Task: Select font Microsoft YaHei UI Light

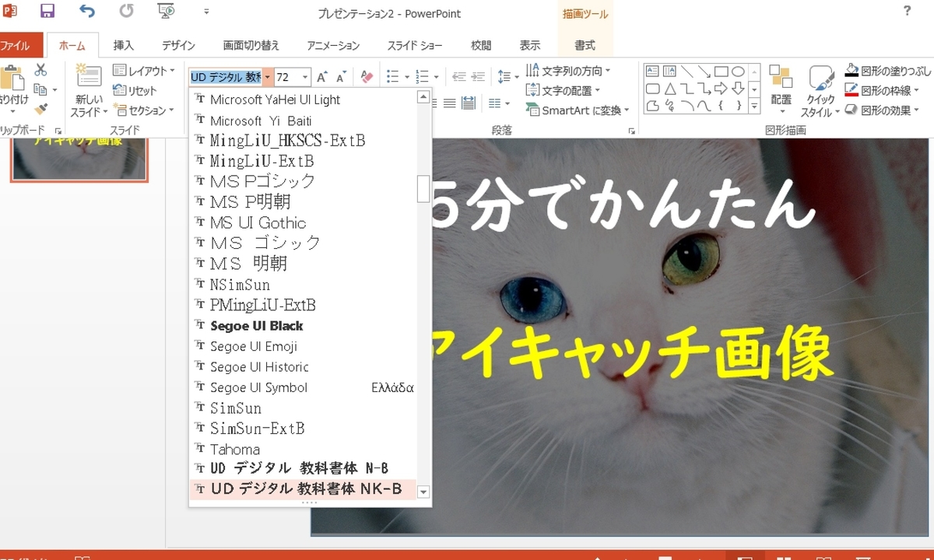Action: [x=304, y=100]
